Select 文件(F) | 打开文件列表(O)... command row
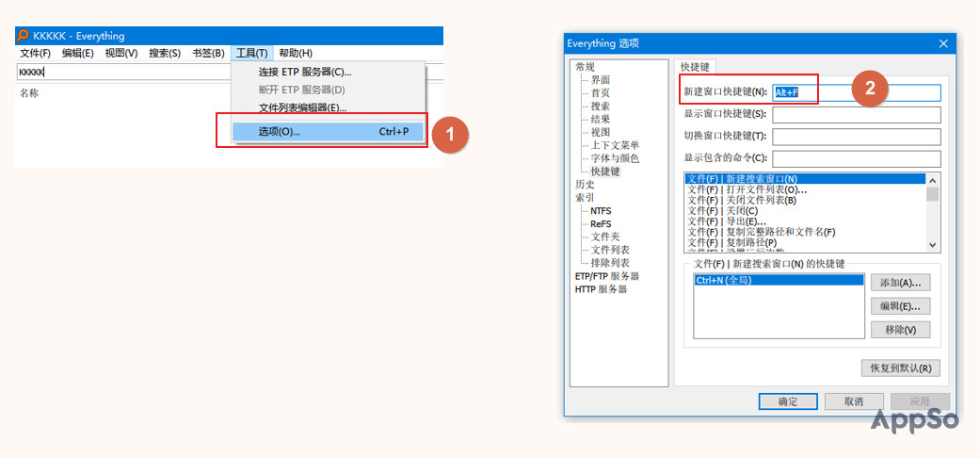 coord(805,189)
